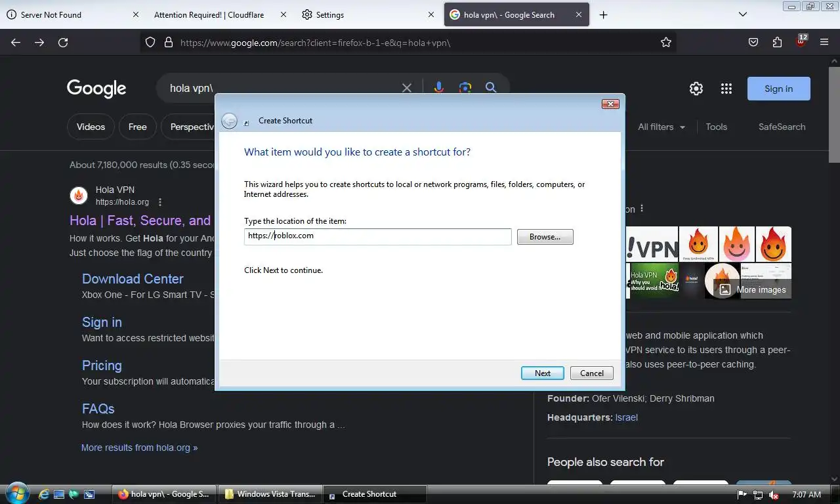Viewport: 840px width, 504px height.
Task: Go forward in Firefox history
Action: pyautogui.click(x=39, y=42)
